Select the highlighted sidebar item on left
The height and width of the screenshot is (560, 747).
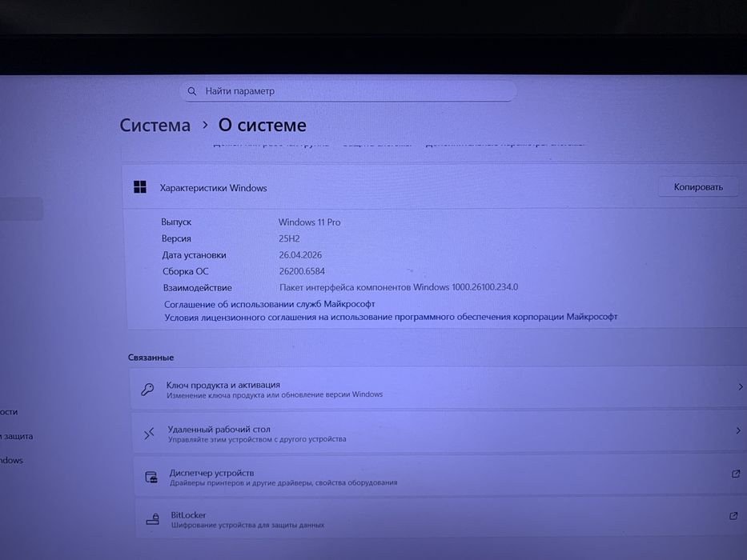click(x=21, y=209)
